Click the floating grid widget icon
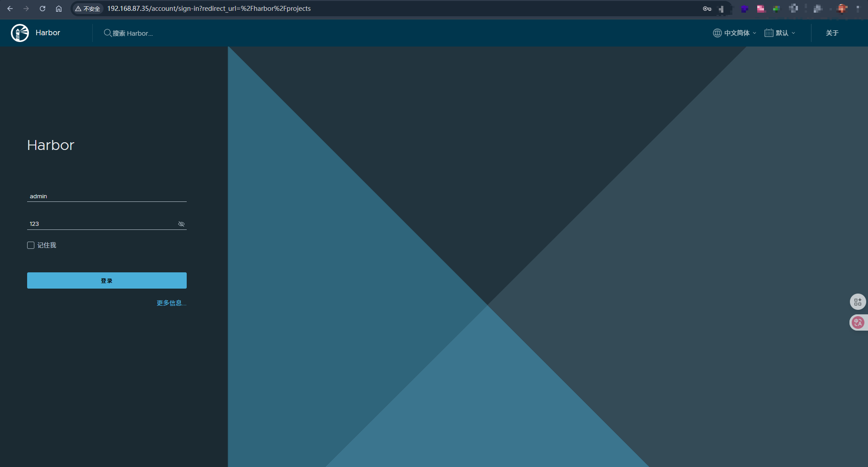This screenshot has height=467, width=868. click(858, 302)
